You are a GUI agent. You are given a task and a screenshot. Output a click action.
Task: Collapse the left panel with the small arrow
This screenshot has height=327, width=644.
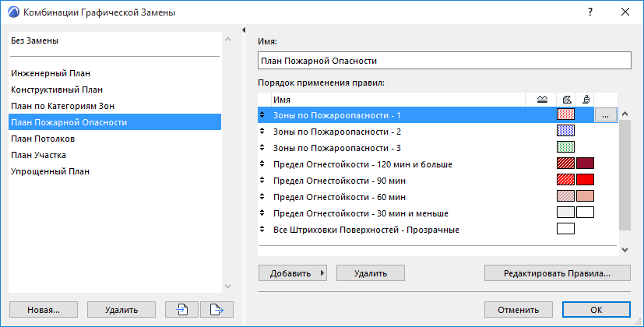click(245, 30)
